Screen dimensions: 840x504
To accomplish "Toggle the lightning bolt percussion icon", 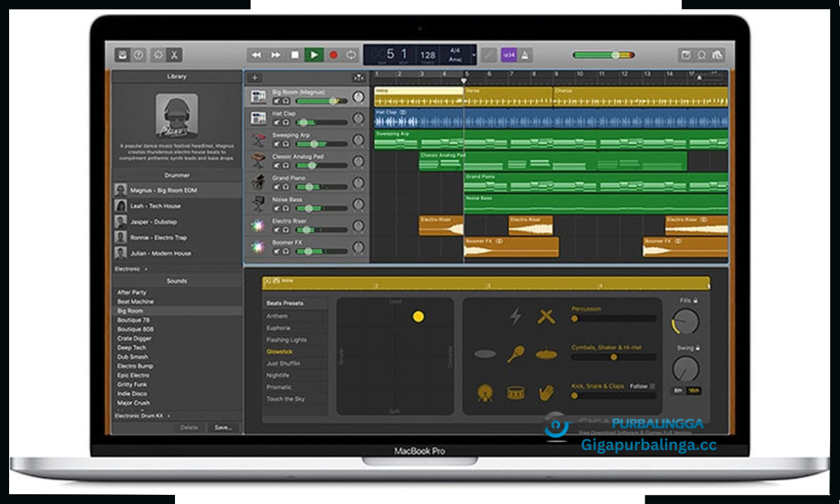I will 515,317.
